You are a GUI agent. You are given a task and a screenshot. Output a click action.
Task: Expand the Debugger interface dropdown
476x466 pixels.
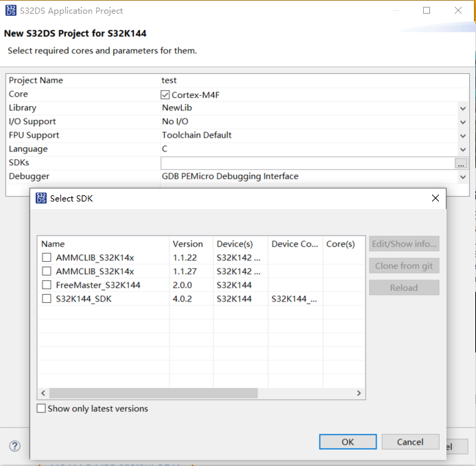(463, 177)
